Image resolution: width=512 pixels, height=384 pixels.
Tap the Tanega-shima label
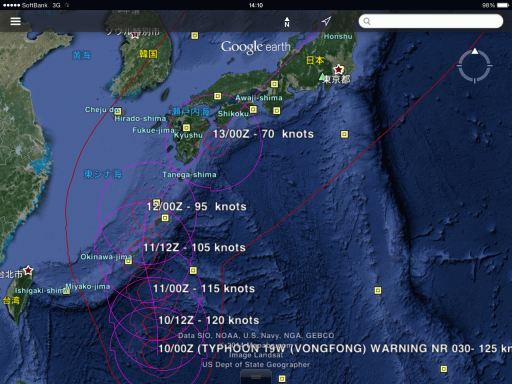189,175
